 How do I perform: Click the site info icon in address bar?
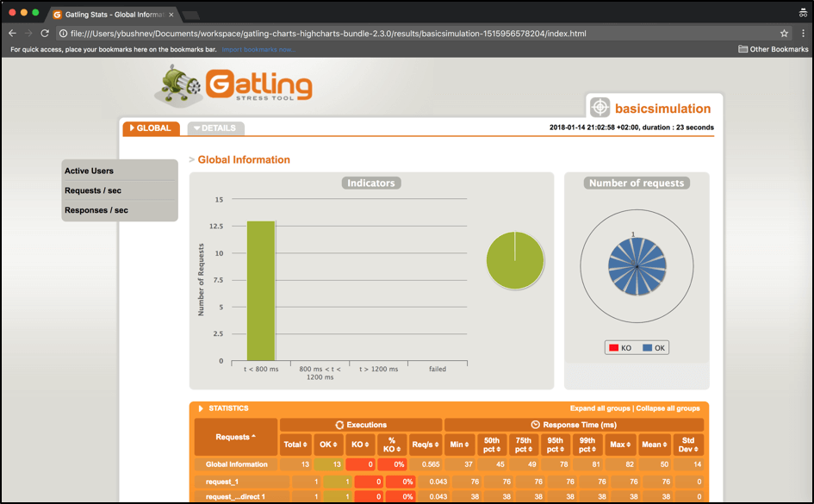(x=63, y=34)
